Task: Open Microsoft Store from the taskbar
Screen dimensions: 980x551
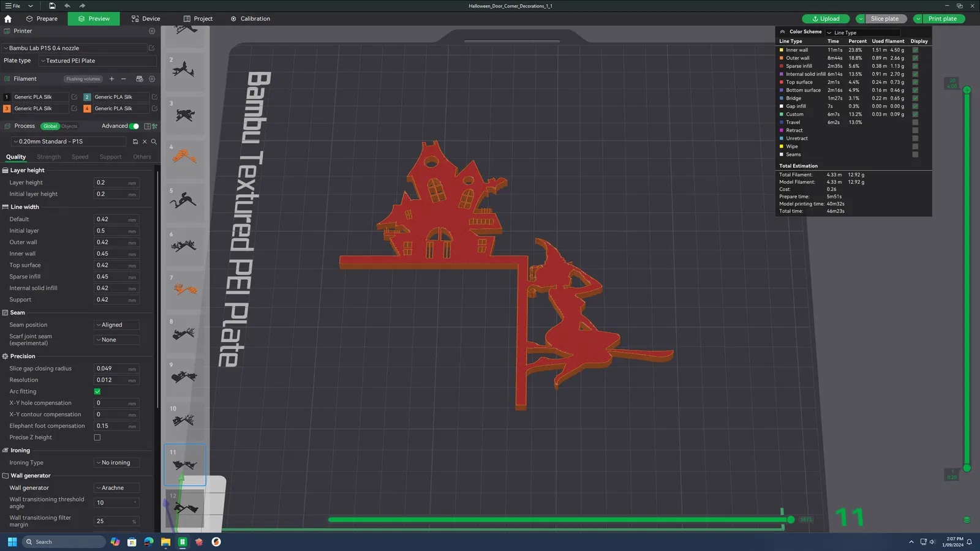Action: tap(132, 542)
